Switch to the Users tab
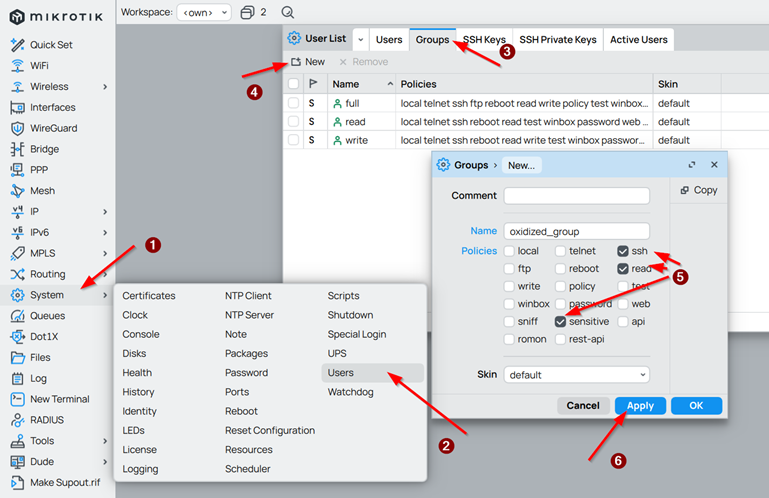Screen dimensions: 769x498 pyautogui.click(x=389, y=40)
